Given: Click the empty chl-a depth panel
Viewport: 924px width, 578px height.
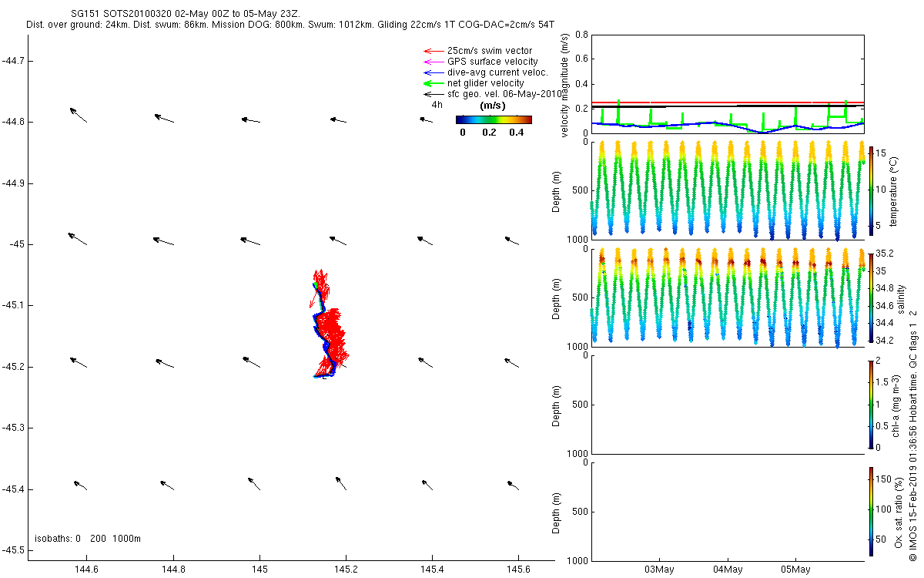Looking at the screenshot, I should point(728,405).
